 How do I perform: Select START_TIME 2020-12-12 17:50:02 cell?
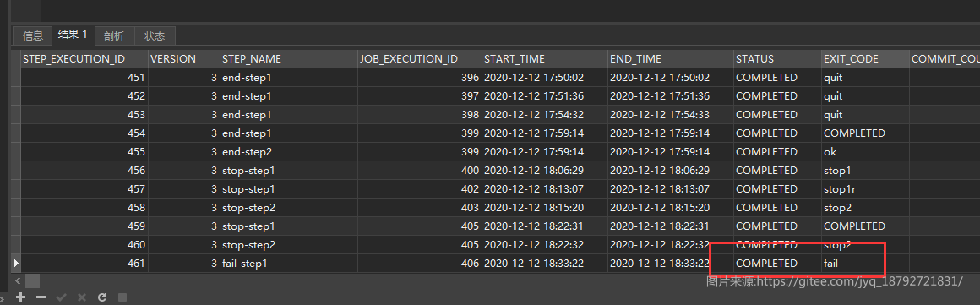click(x=544, y=78)
